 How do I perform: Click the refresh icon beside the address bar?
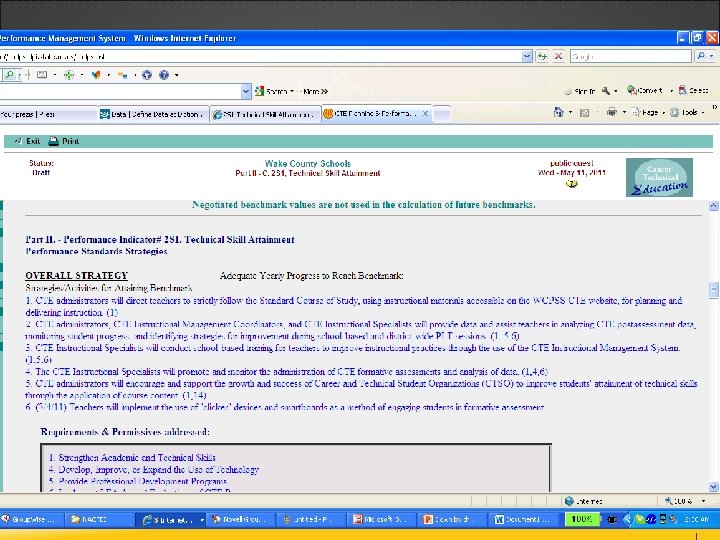(x=543, y=56)
